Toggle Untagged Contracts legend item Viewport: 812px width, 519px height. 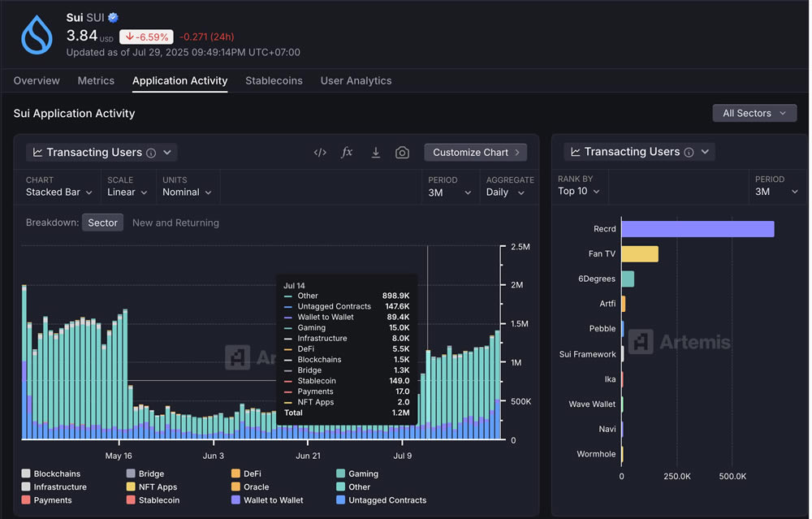[387, 500]
